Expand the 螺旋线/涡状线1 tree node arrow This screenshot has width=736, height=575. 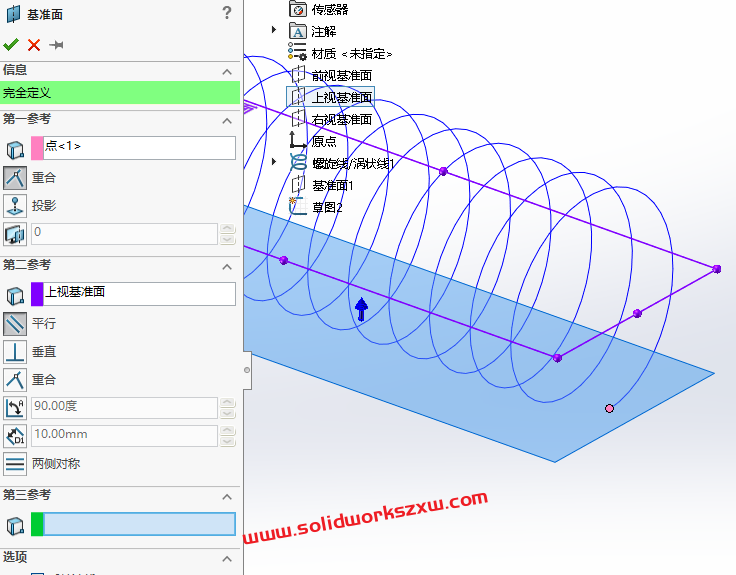(274, 161)
